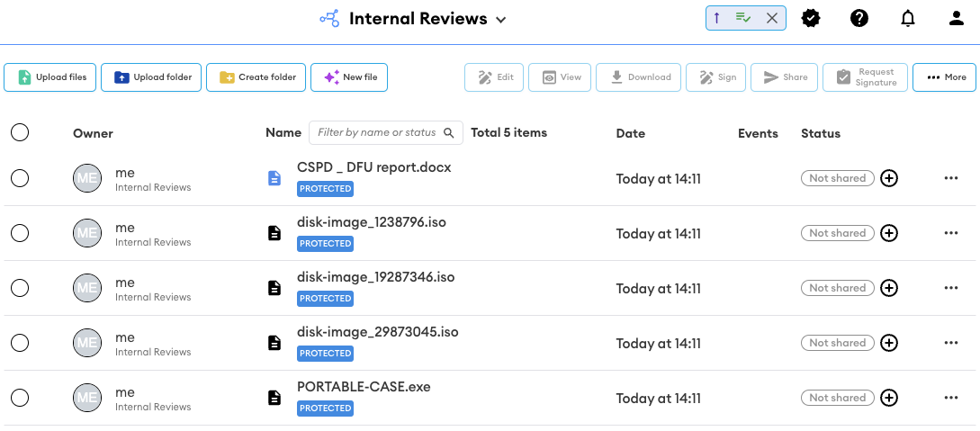The width and height of the screenshot is (980, 431).
Task: Close the upload status pill with X
Action: click(772, 18)
